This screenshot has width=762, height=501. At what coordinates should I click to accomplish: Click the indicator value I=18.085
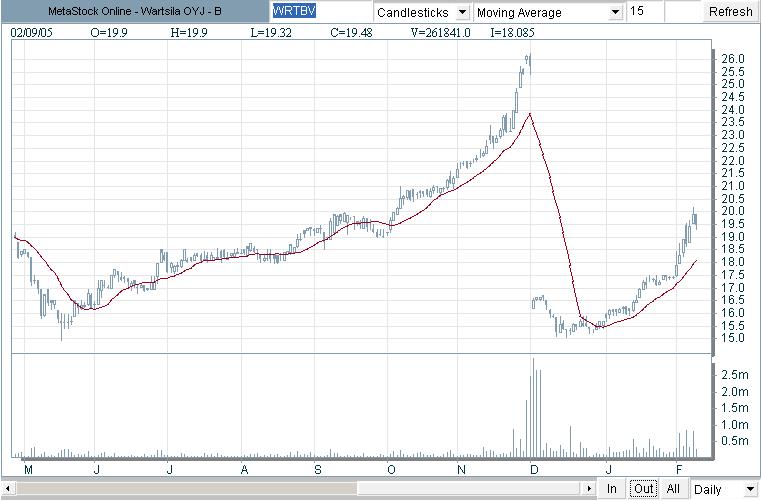pos(512,33)
